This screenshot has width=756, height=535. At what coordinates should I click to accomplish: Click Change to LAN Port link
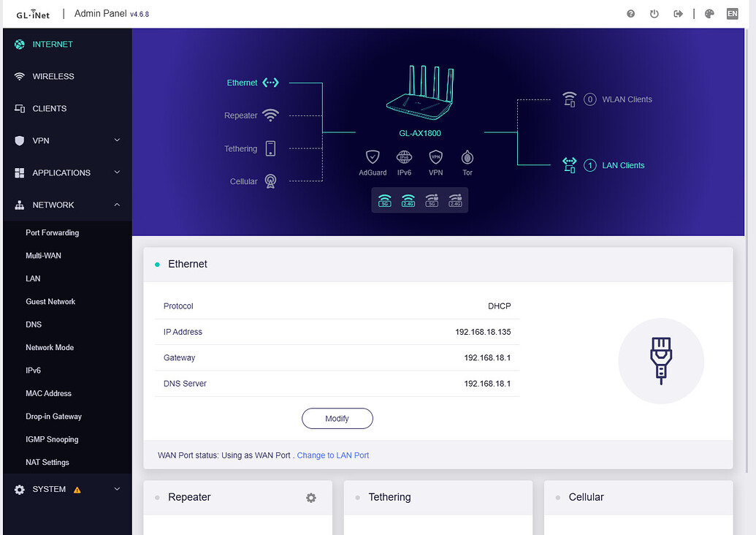point(332,455)
